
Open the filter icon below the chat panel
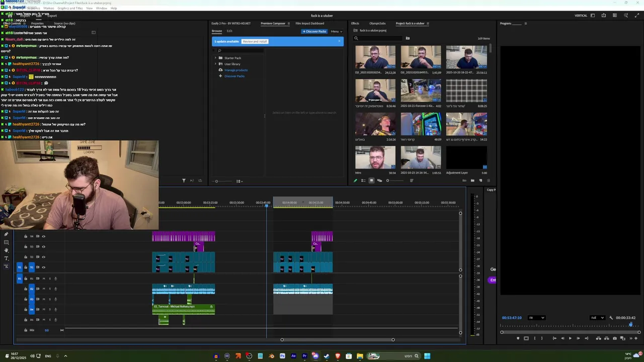pos(184,180)
